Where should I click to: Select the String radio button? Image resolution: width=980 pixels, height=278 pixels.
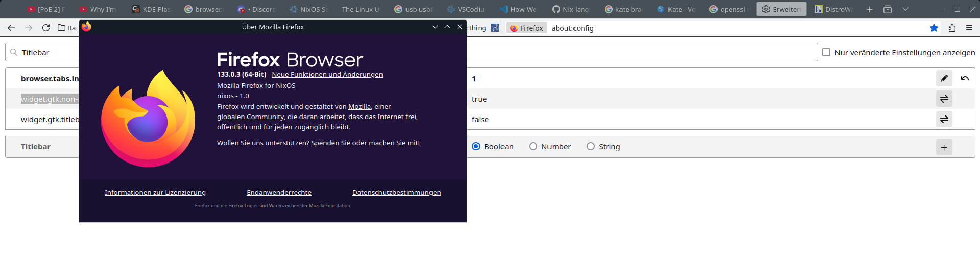[591, 146]
